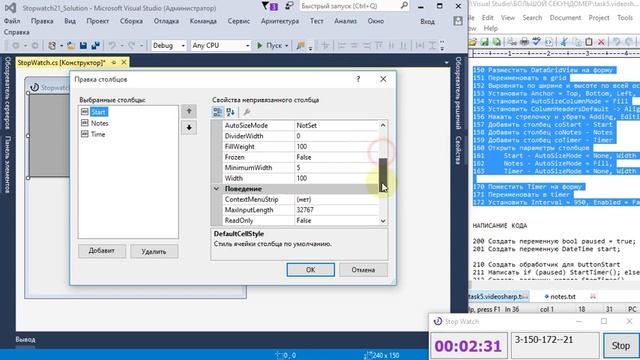The width and height of the screenshot is (640, 360).
Task: Click scroll-up arrow of property grid
Action: pyautogui.click(x=383, y=125)
